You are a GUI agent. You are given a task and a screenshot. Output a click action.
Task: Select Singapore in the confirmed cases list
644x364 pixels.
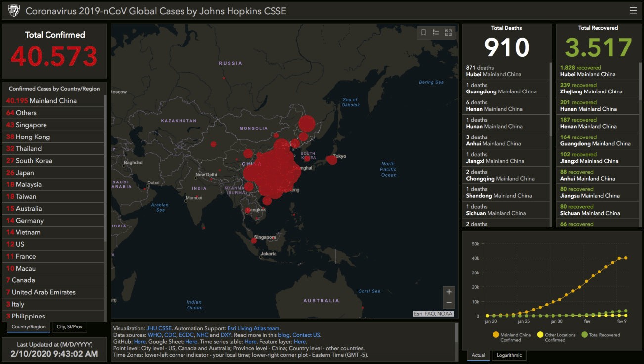[31, 125]
